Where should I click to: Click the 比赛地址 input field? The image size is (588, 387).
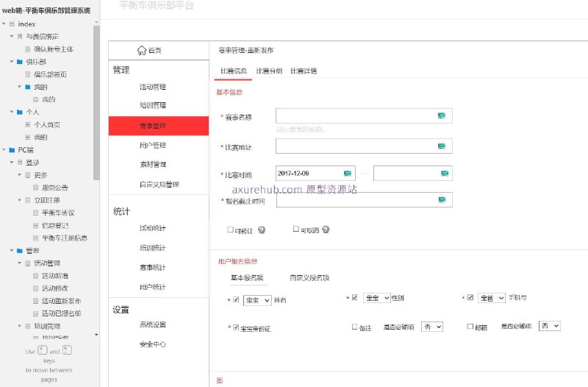(364, 146)
